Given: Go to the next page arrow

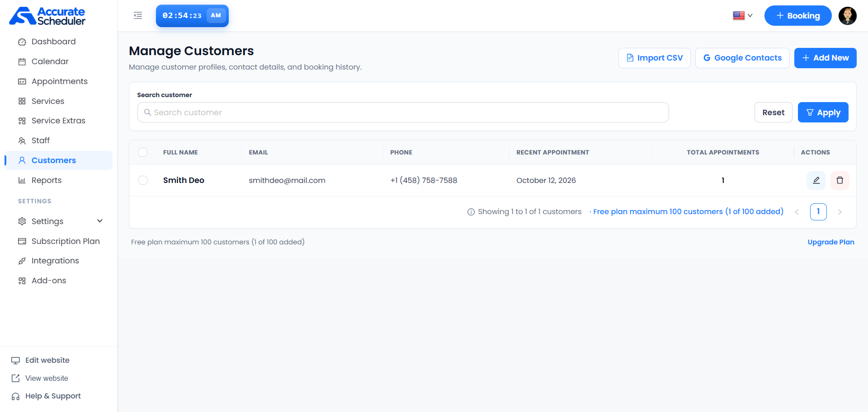Looking at the screenshot, I should pyautogui.click(x=840, y=212).
